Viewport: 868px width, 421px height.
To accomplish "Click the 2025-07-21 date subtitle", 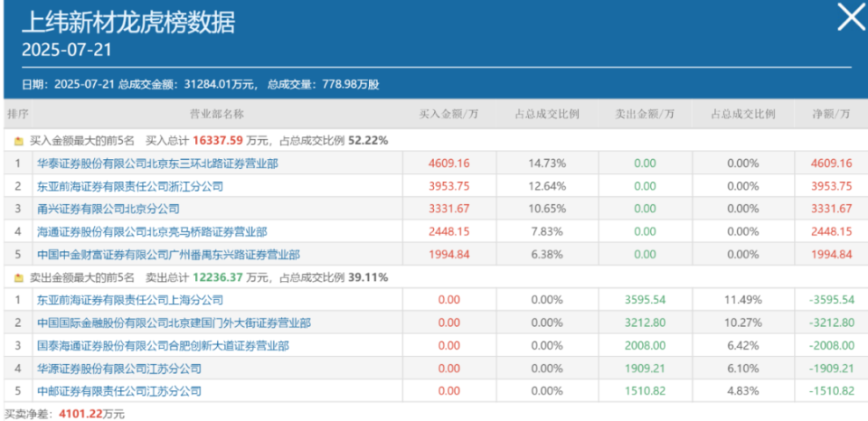I will click(66, 51).
